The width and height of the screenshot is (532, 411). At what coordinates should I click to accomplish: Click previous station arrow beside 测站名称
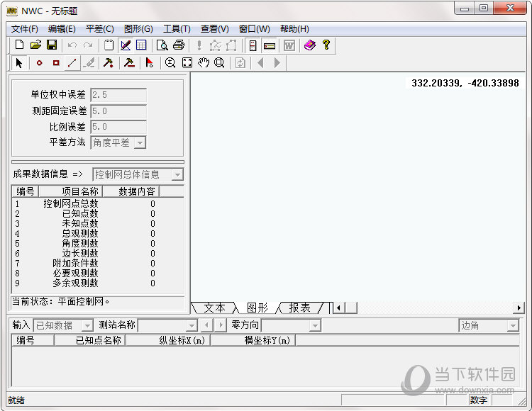pyautogui.click(x=206, y=325)
